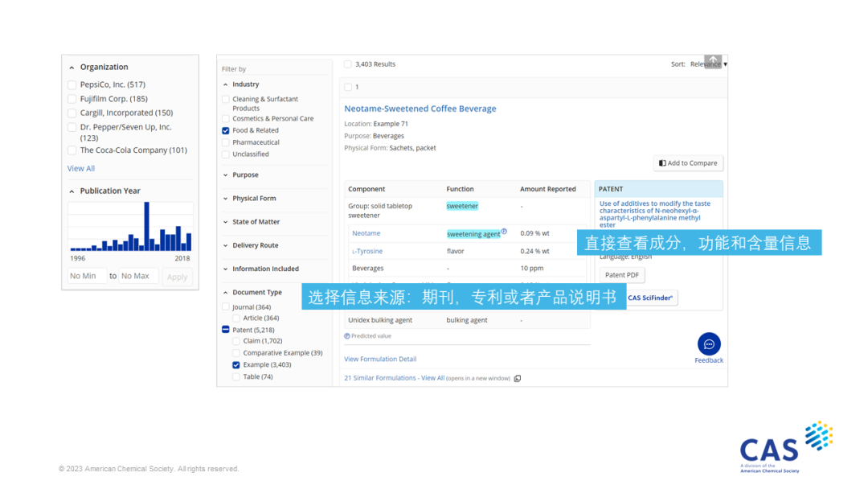Click the info icon next to sweetening agent
Image resolution: width=868 pixels, height=489 pixels.
(x=504, y=232)
